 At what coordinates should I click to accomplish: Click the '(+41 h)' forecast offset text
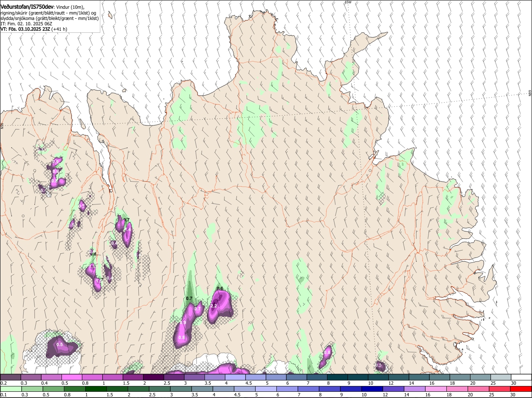tap(59, 29)
